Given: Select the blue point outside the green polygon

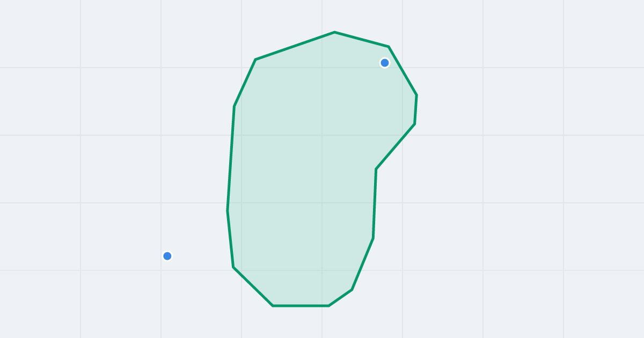Looking at the screenshot, I should tap(167, 256).
